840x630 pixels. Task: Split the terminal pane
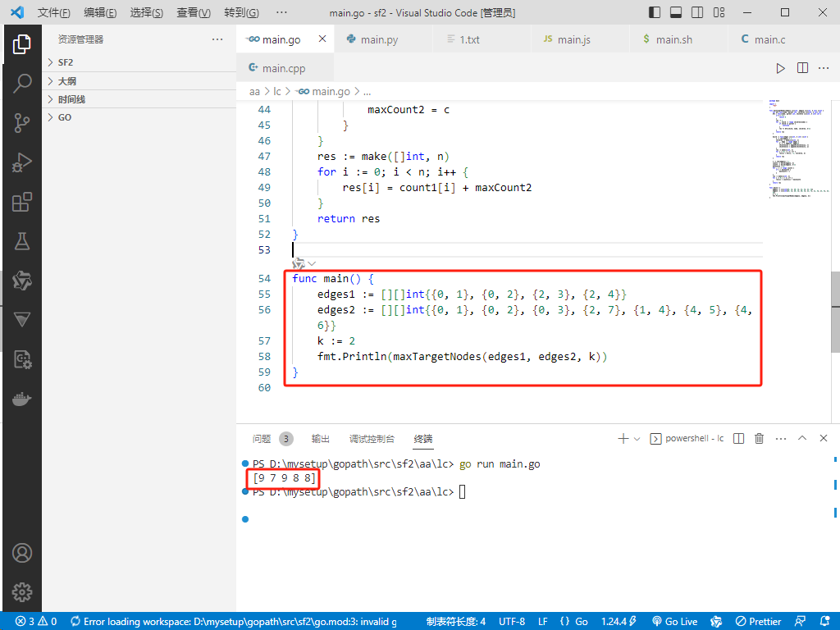738,439
